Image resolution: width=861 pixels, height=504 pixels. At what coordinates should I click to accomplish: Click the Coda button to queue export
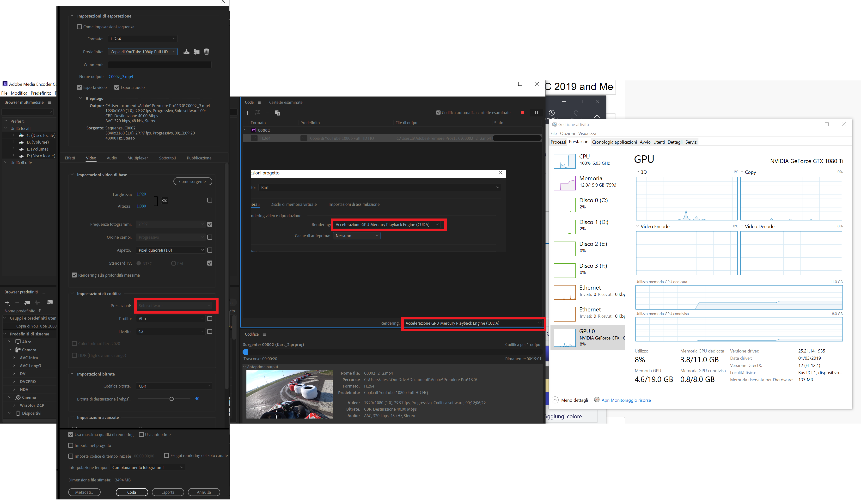point(131,492)
